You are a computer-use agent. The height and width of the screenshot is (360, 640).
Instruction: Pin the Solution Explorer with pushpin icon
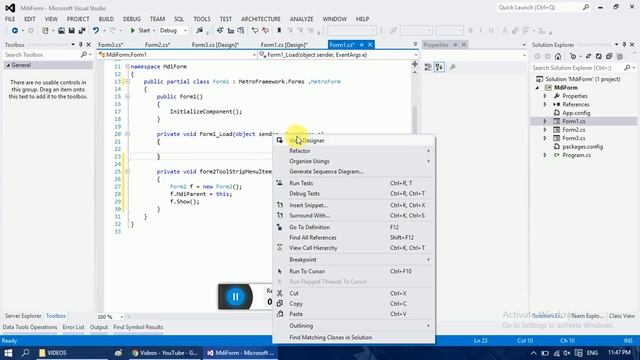(624, 44)
